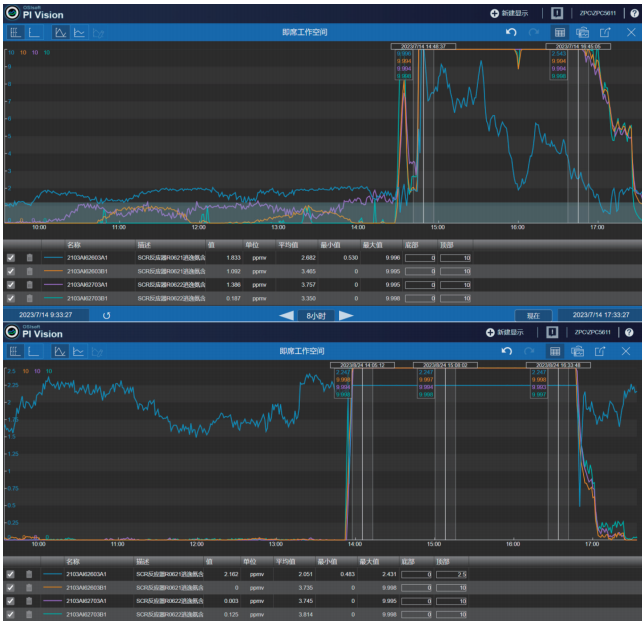Open the 8小时 duration selector
This screenshot has width=644, height=623.
[x=316, y=315]
